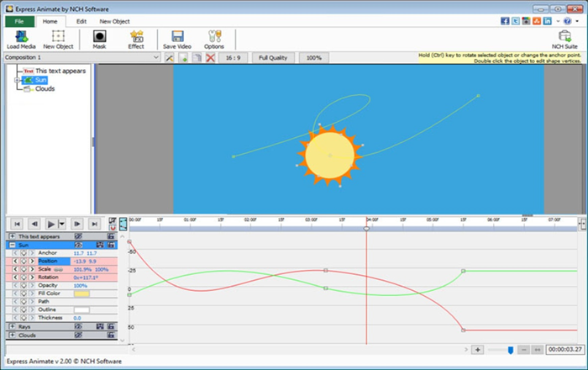The width and height of the screenshot is (588, 370).
Task: Click the playhead marker on the timeline
Action: point(366,229)
